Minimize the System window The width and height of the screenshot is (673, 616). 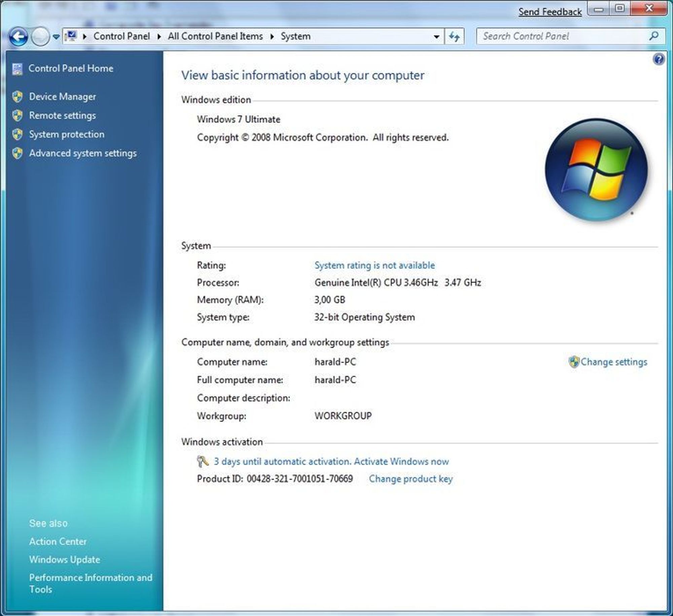click(x=599, y=9)
